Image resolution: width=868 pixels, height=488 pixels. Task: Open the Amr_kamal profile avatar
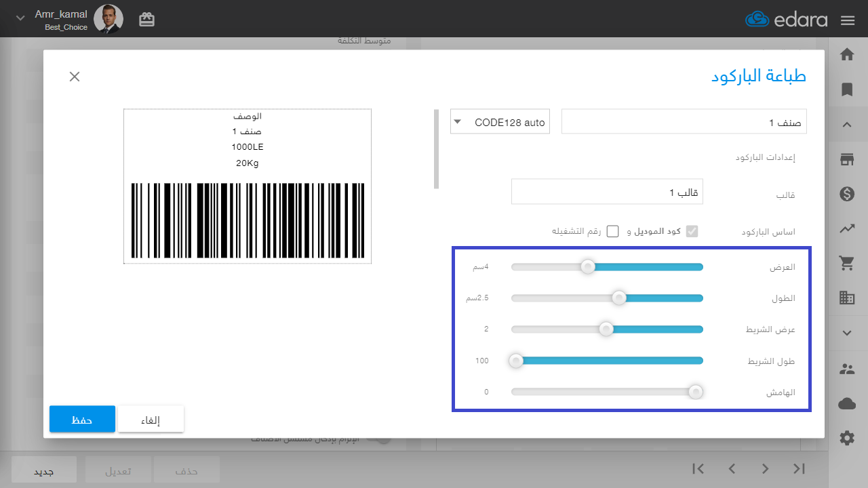(x=108, y=19)
